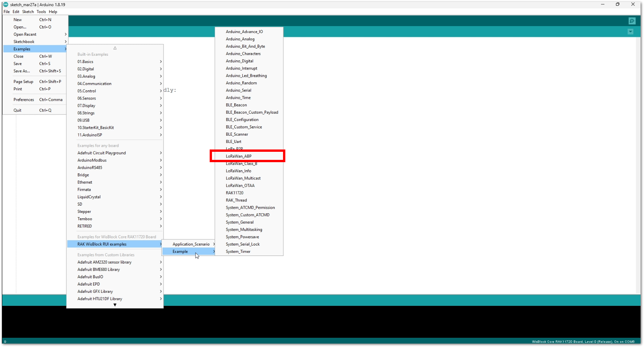Open the LoRaWan_Info example
Viewport: 644px width, 347px height.
(249, 171)
